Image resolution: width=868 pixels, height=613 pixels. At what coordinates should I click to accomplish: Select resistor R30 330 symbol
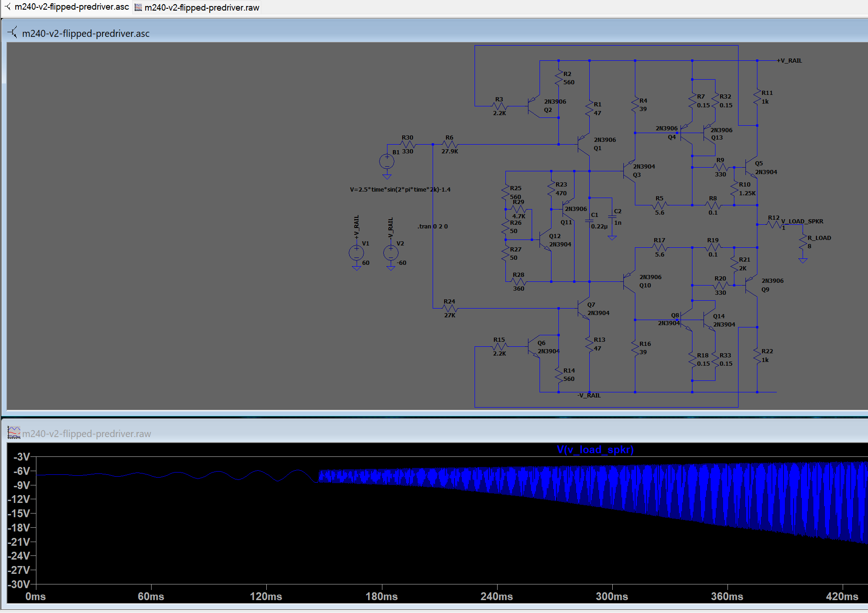(x=408, y=145)
